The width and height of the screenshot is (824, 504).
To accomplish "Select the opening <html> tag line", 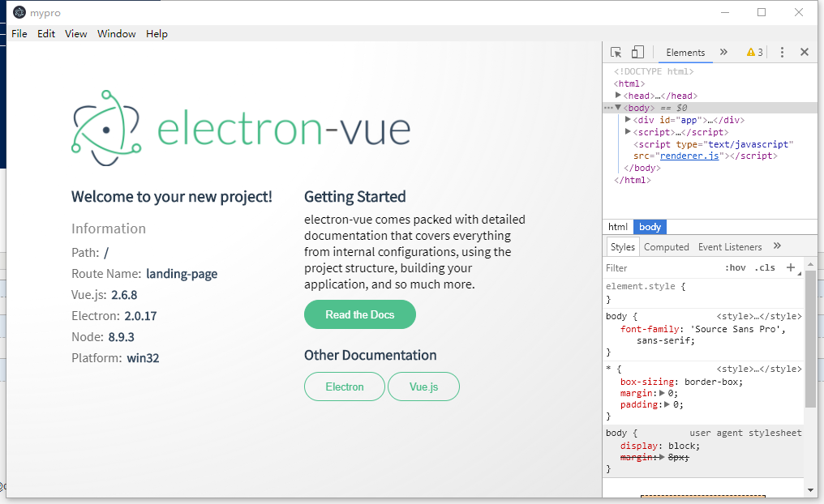I will pos(629,83).
